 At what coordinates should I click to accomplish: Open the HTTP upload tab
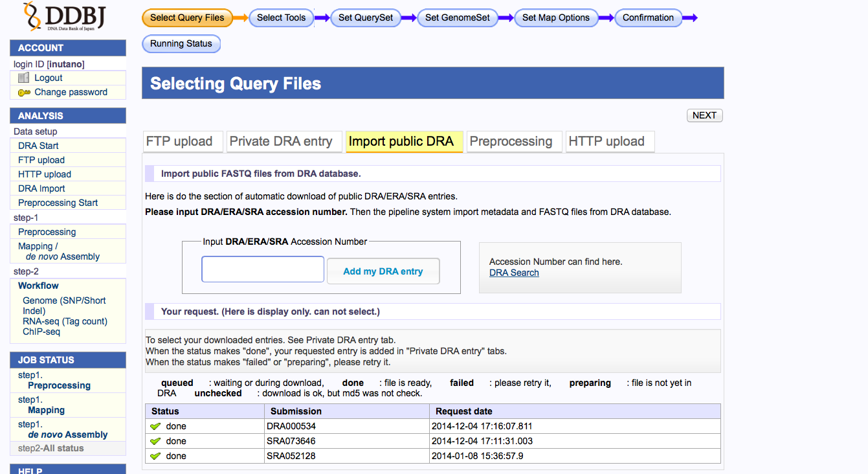tap(606, 141)
